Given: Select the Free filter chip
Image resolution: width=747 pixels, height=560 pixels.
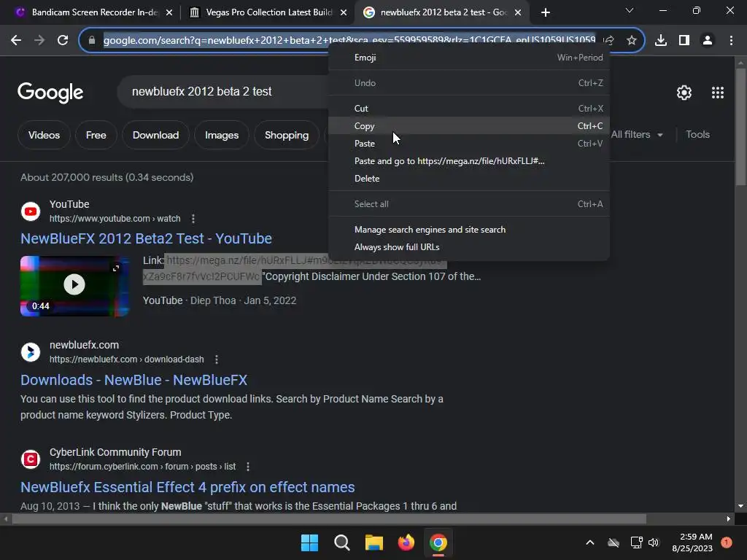Looking at the screenshot, I should tap(96, 135).
